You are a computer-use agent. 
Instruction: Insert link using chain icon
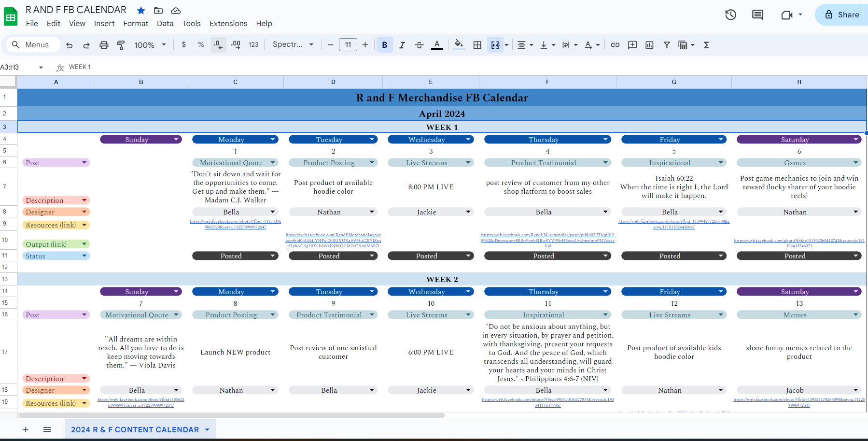tap(615, 45)
